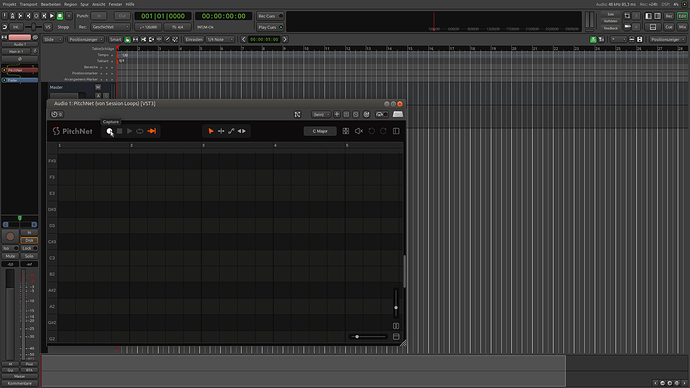This screenshot has height=388, width=690.
Task: Click the bar 3 marker in PitchNet ruler
Action: [x=203, y=145]
